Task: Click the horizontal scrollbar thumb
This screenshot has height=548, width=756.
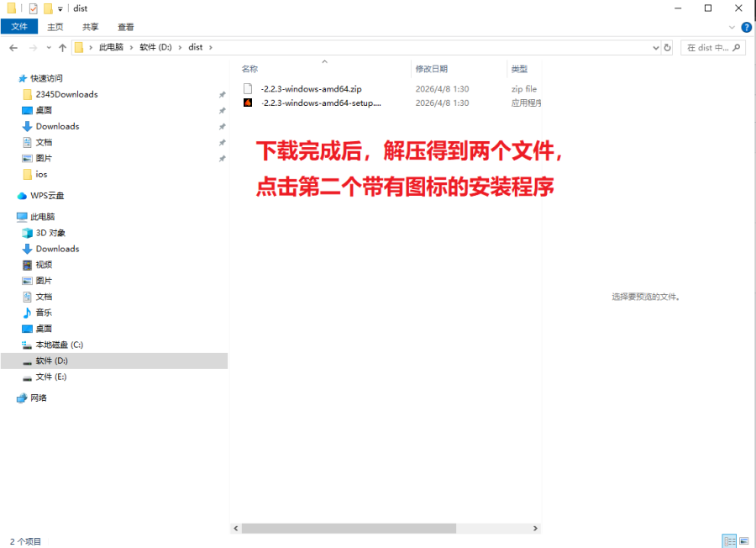Action: click(x=349, y=528)
